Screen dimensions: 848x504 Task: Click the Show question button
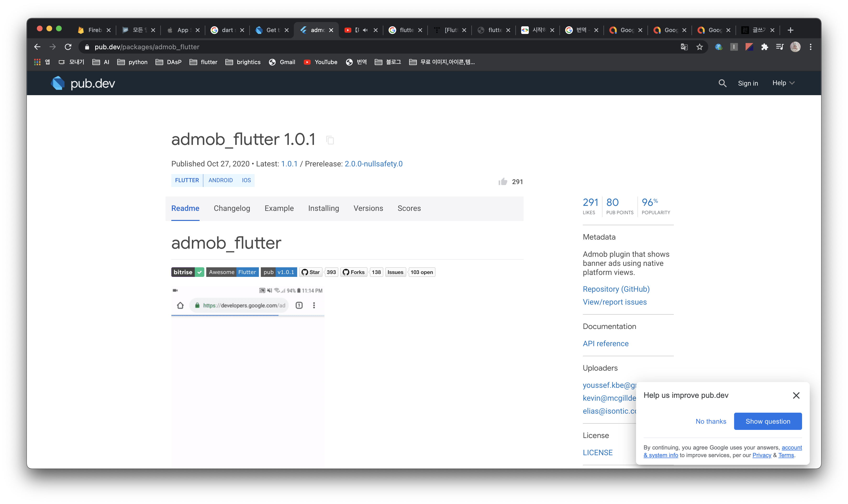pos(768,421)
